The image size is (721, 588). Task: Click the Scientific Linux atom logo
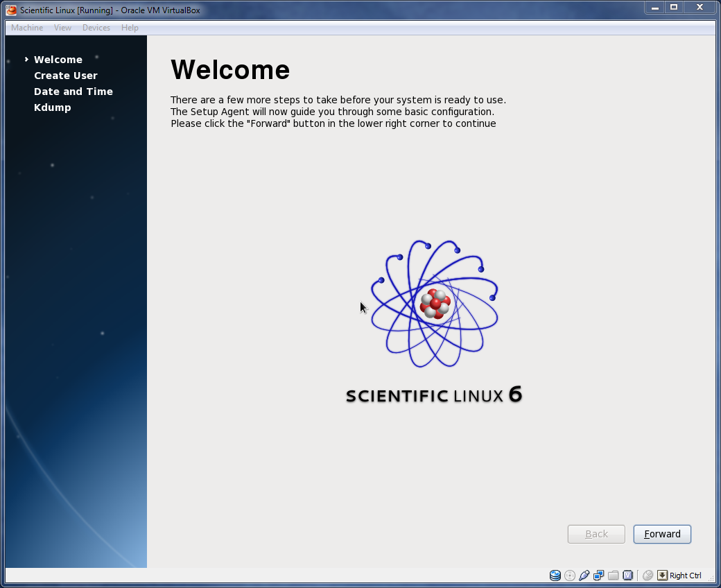pos(435,304)
